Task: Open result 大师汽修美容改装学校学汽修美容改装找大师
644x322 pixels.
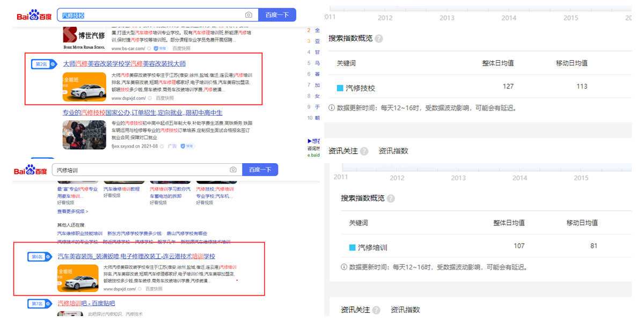Action: point(125,63)
